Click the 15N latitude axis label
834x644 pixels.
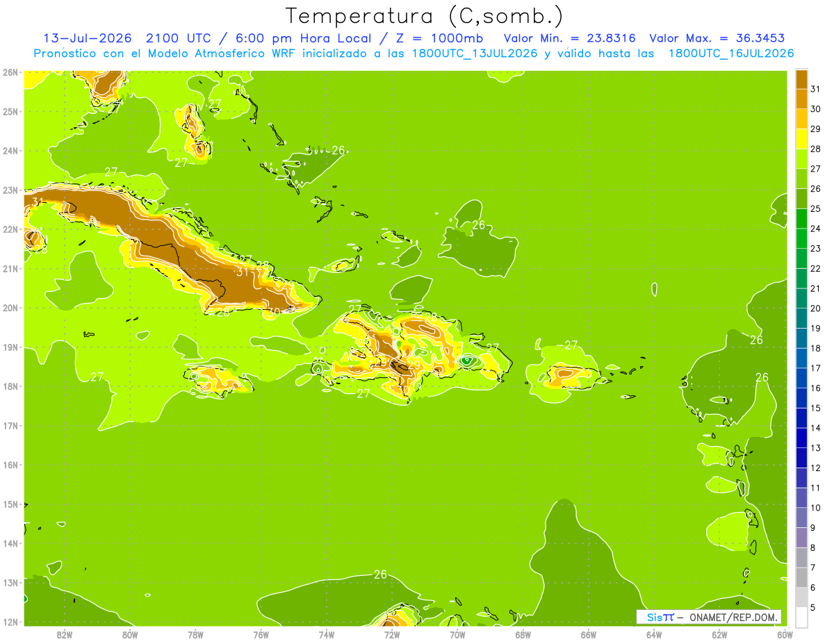tap(10, 504)
